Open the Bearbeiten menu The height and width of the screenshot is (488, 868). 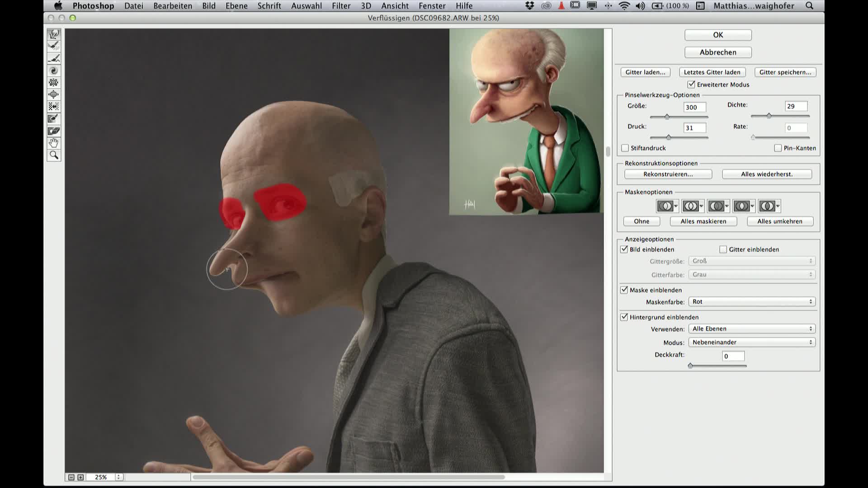pos(173,6)
